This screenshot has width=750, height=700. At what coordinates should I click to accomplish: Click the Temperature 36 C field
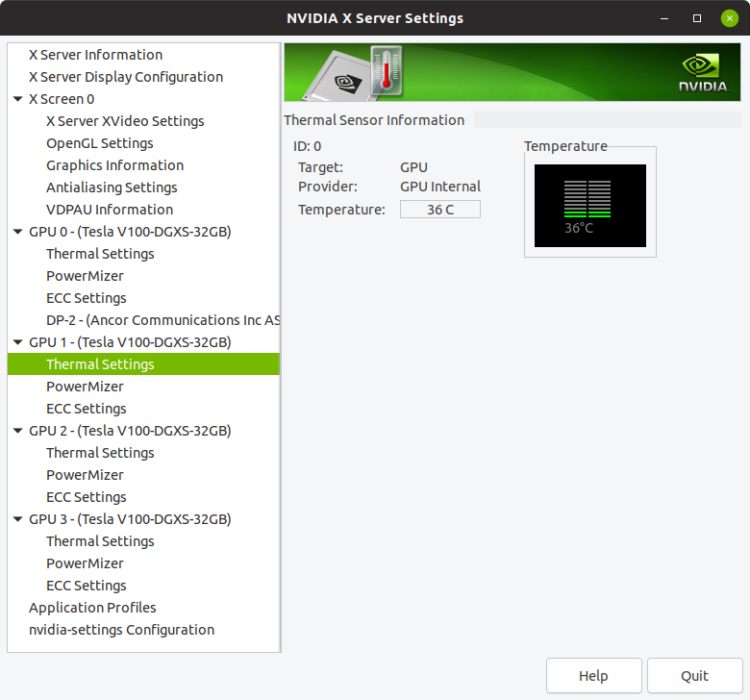coord(439,210)
